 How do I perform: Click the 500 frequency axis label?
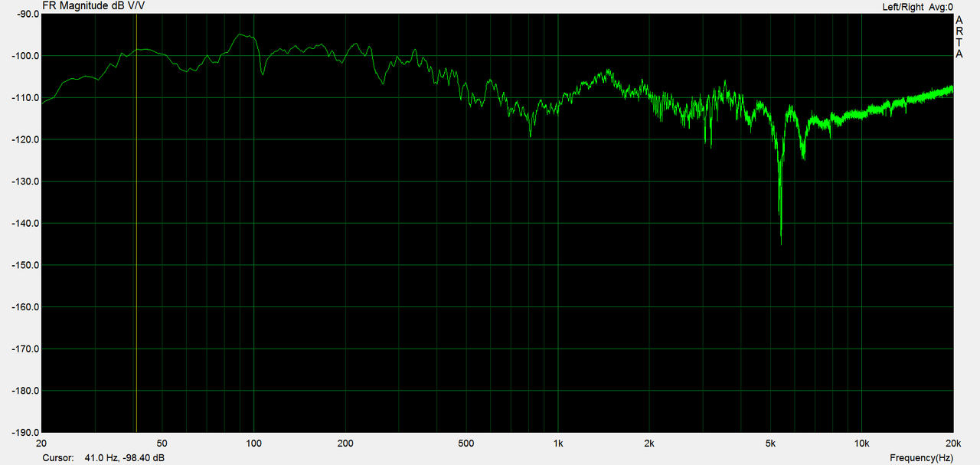pos(466,444)
